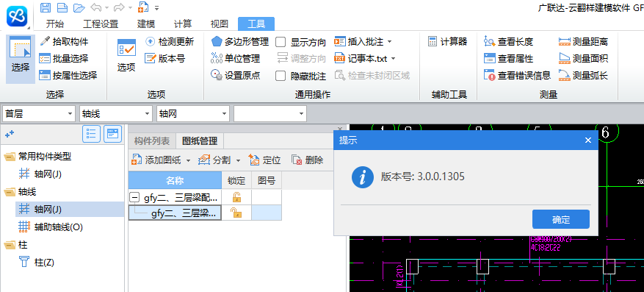The image size is (644, 292).
Task: Click the Save icon in quick access bar
Action: click(x=46, y=7)
